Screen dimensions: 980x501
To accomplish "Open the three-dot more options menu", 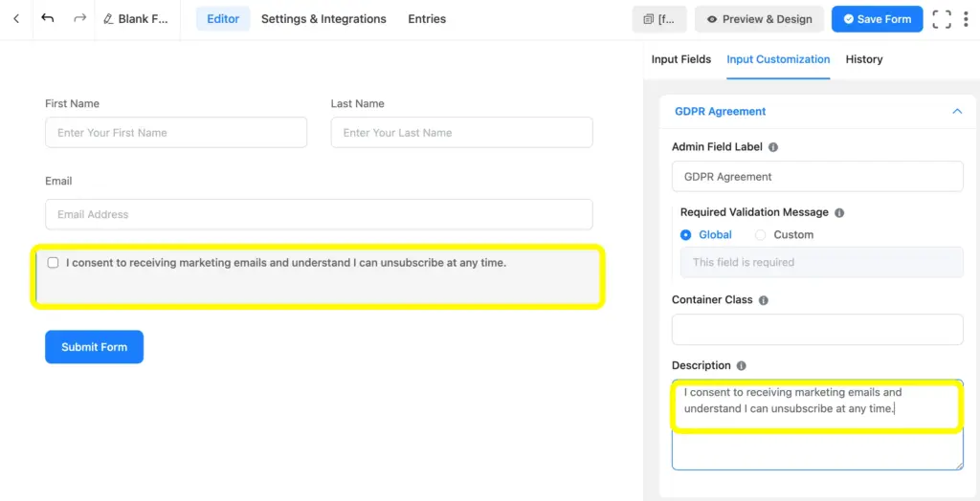I will tap(967, 19).
